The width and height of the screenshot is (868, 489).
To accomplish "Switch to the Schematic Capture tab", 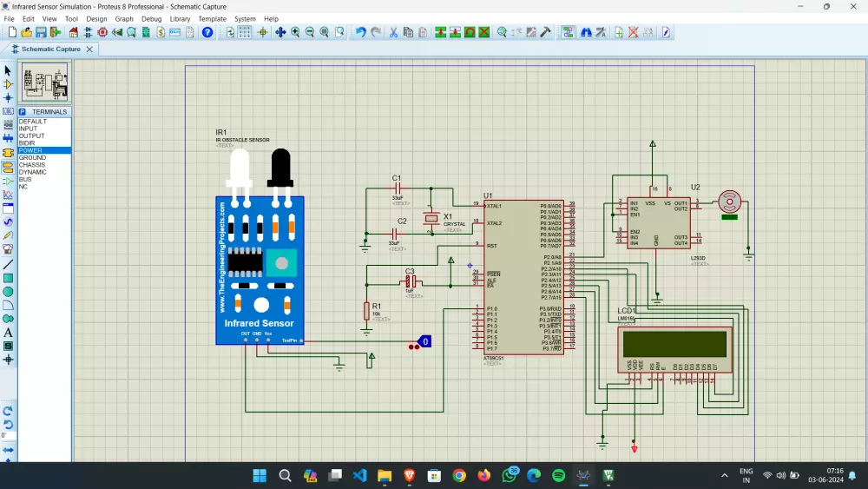I will 50,50.
